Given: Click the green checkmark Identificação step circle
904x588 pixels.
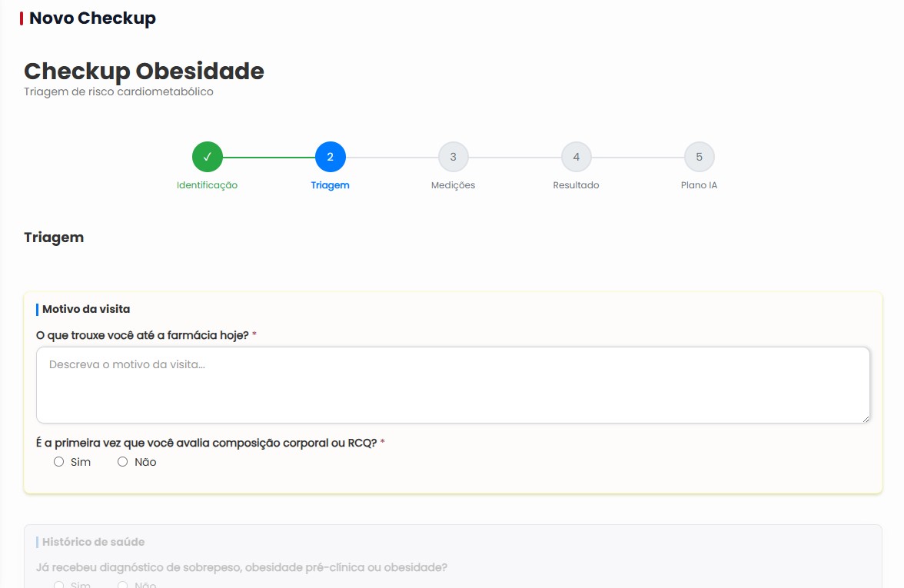Looking at the screenshot, I should click(x=207, y=157).
